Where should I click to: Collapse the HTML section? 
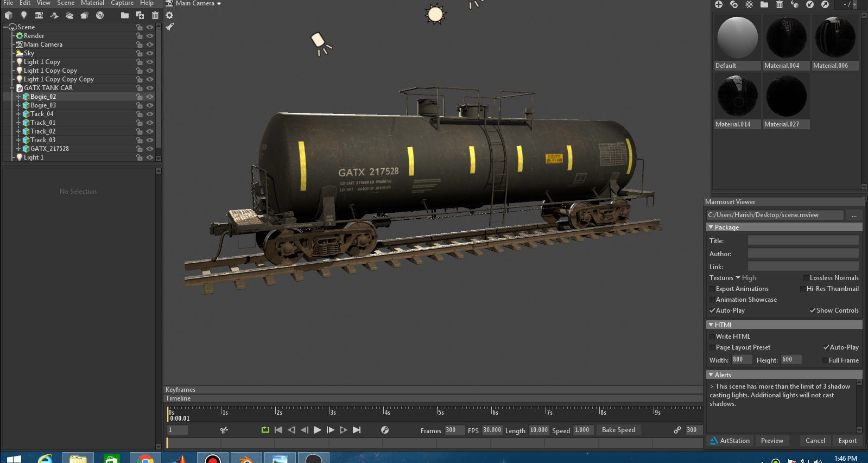coord(711,325)
